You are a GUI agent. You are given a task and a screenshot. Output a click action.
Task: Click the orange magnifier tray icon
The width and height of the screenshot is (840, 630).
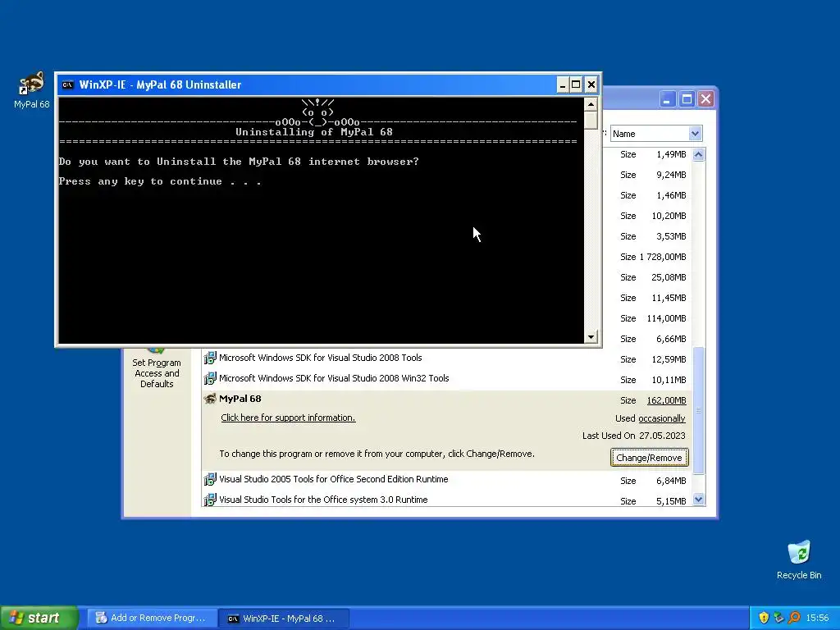pos(794,618)
